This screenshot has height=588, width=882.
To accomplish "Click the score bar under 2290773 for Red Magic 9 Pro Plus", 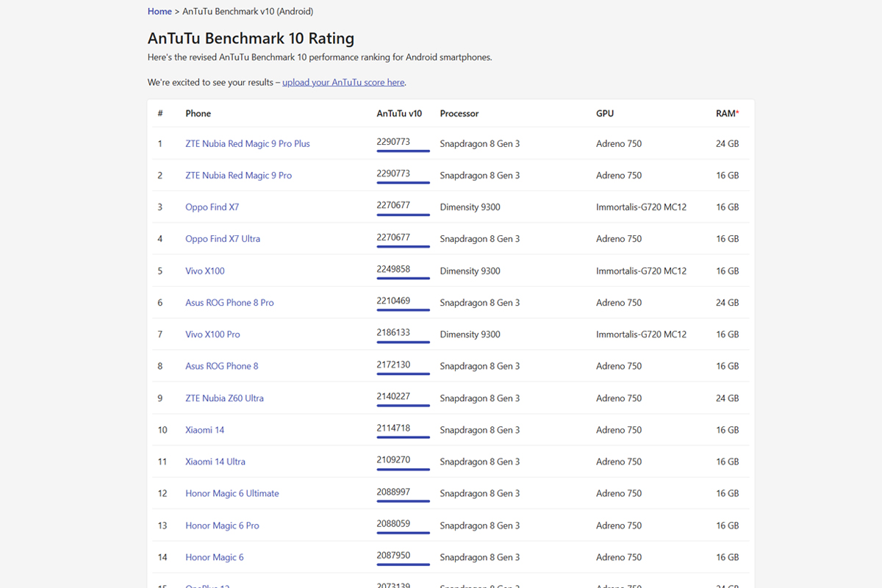I will coord(403,151).
